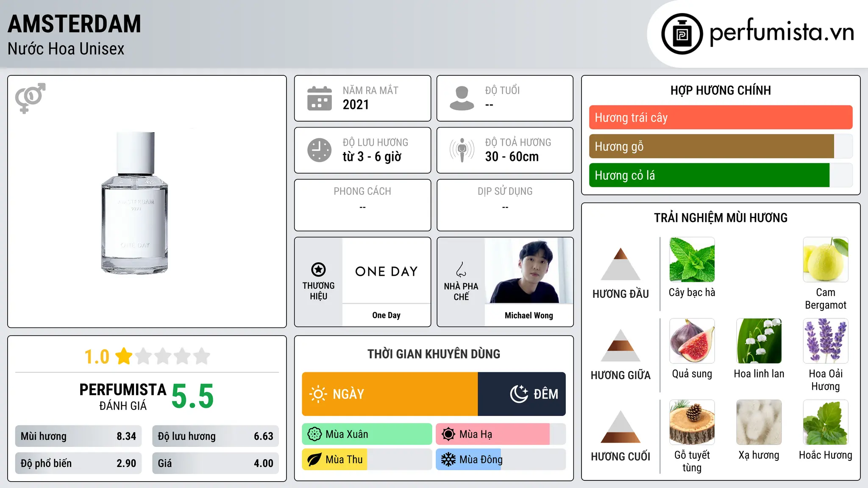Click the sillage icon beside Độ toả hương
The height and width of the screenshot is (488, 868).
click(462, 150)
